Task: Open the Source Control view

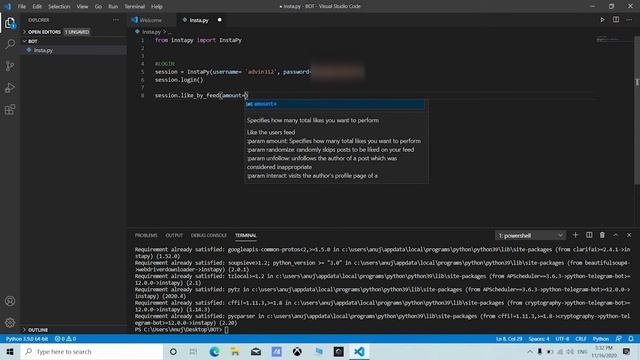Action: pyautogui.click(x=10, y=66)
